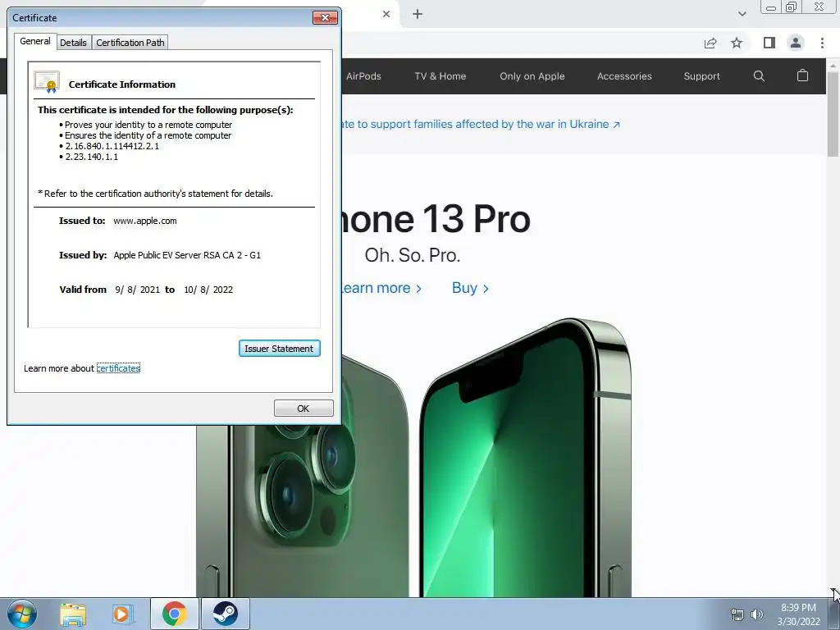The width and height of the screenshot is (840, 630).
Task: Open clock showing 8:39 PM
Action: point(798,608)
